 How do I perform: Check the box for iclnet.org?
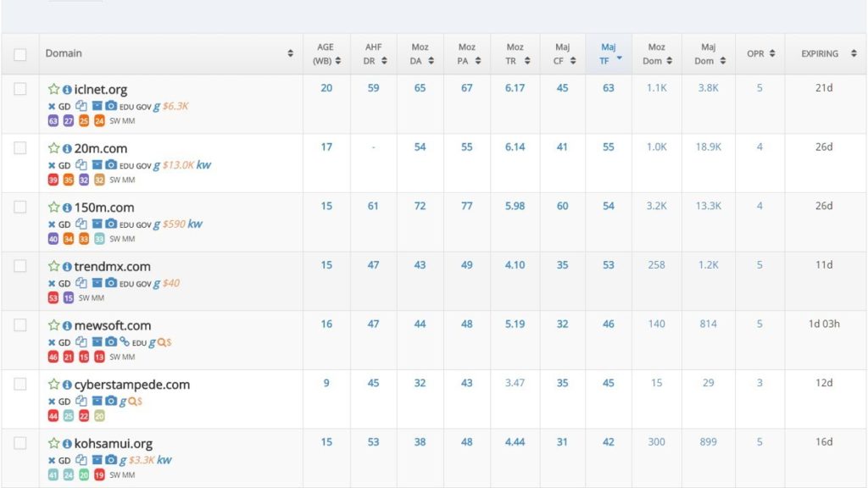click(20, 89)
